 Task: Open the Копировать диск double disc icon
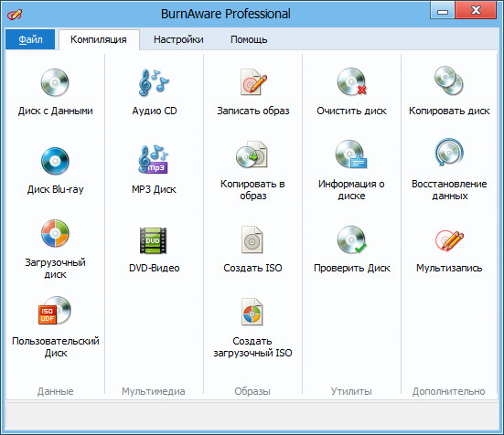pyautogui.click(x=449, y=81)
